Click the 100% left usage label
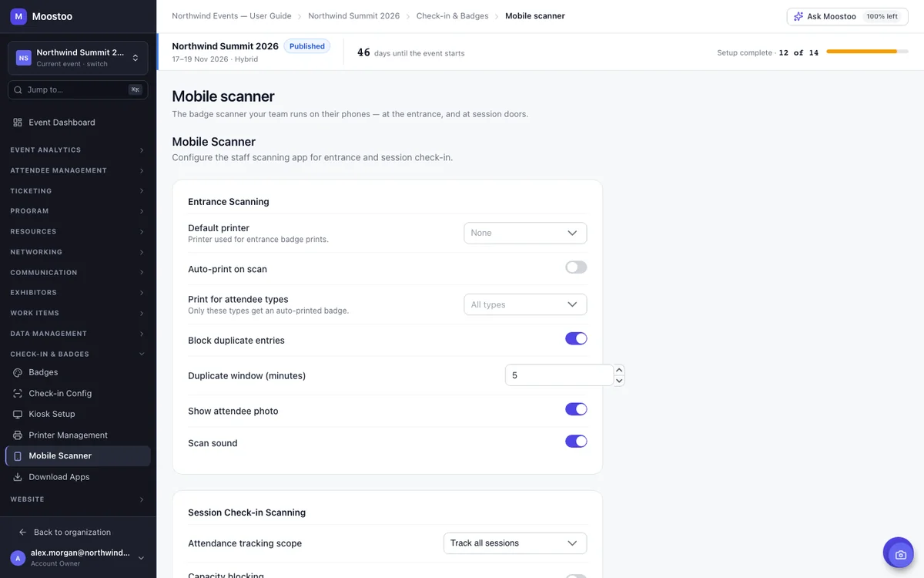The image size is (924, 578). (882, 16)
